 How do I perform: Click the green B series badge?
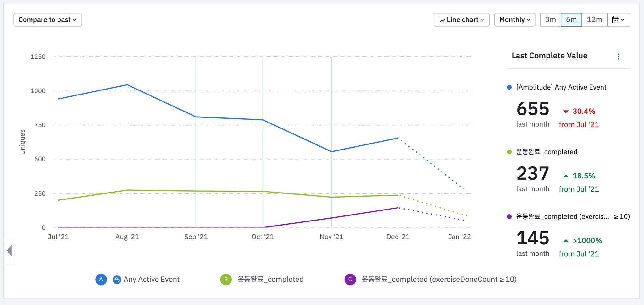coord(226,279)
